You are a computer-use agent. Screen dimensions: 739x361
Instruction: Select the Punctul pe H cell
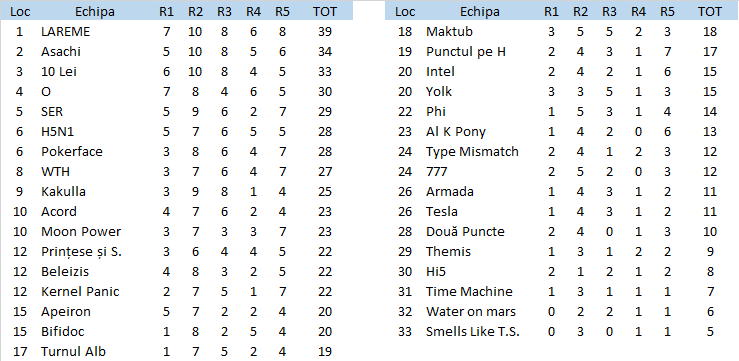[466, 52]
